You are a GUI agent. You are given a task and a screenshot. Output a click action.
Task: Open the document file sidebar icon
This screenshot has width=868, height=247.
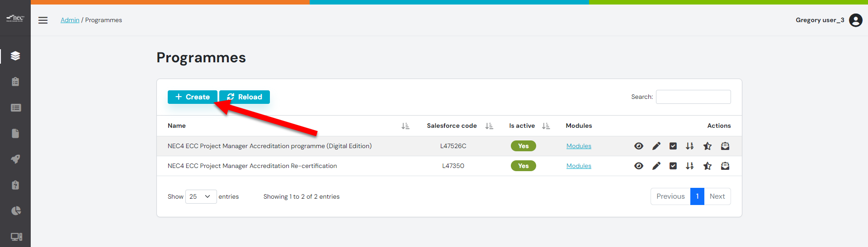(x=15, y=133)
